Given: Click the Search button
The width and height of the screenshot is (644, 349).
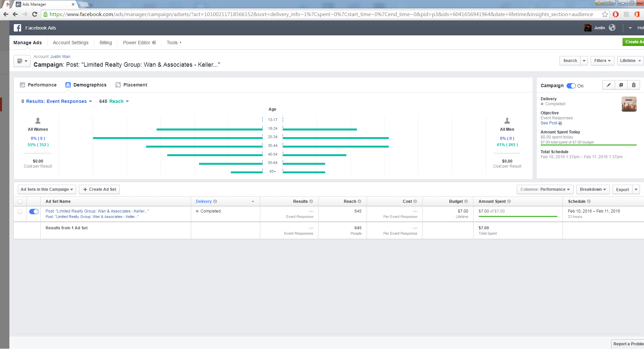Looking at the screenshot, I should pos(570,61).
